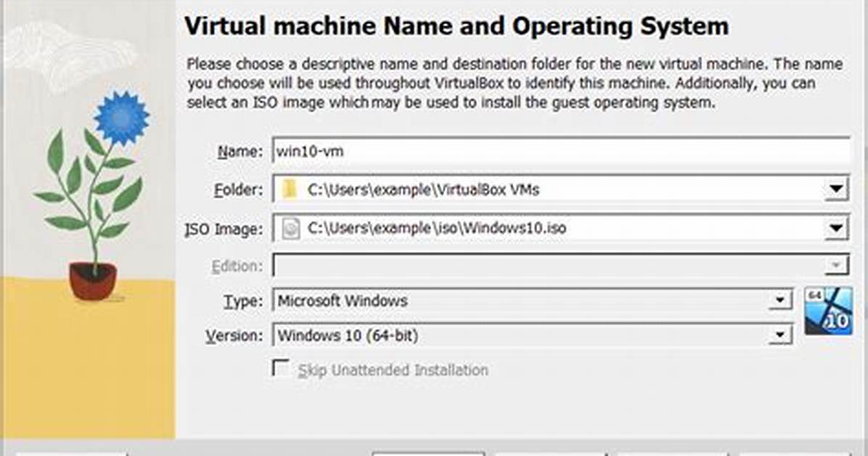This screenshot has width=868, height=456.
Task: Click the ISO Image: label
Action: (x=224, y=229)
